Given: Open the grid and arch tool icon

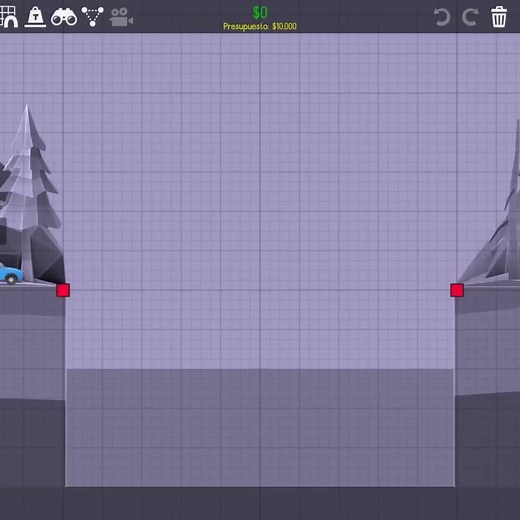Looking at the screenshot, I should (x=9, y=17).
